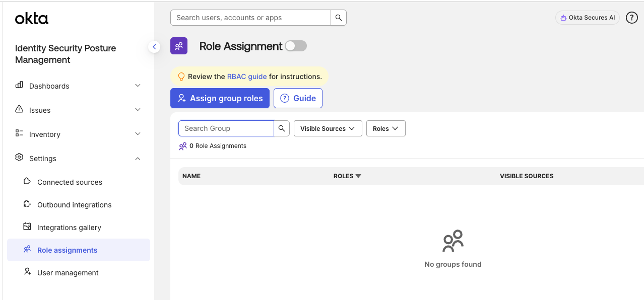This screenshot has width=644, height=300.
Task: Click the 0 Role Assignments count text
Action: [x=218, y=146]
